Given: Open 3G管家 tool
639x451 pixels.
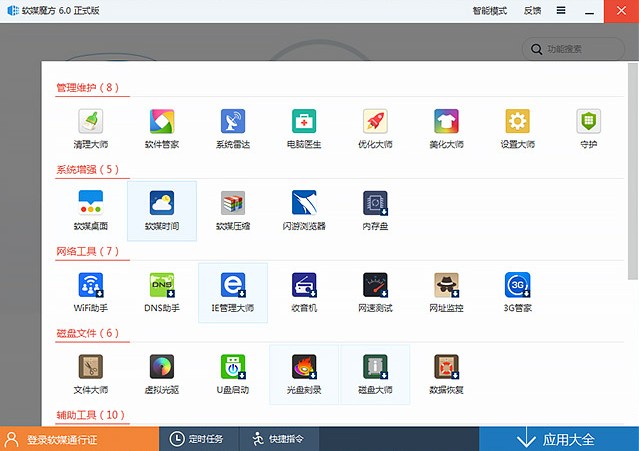Looking at the screenshot, I should click(518, 292).
